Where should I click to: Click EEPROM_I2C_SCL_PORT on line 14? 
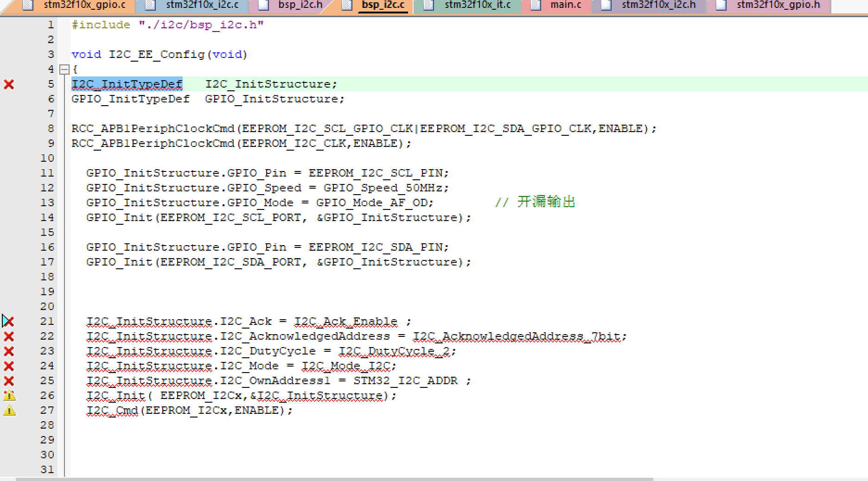tap(231, 217)
